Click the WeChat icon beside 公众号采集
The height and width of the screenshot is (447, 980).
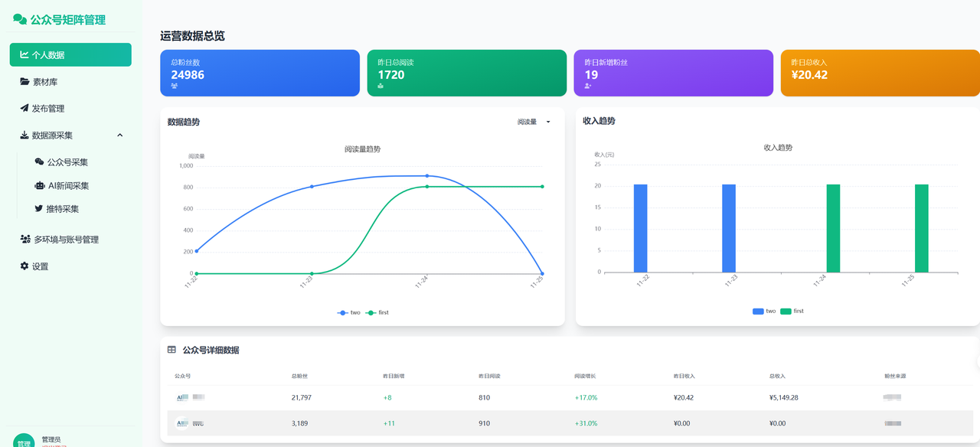39,162
